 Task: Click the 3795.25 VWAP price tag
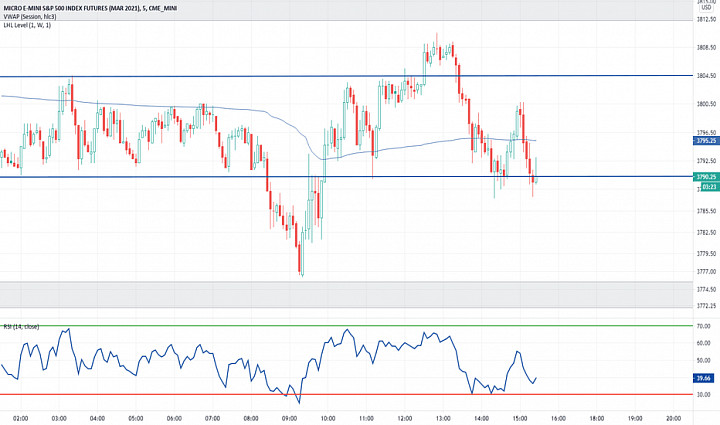click(x=706, y=141)
